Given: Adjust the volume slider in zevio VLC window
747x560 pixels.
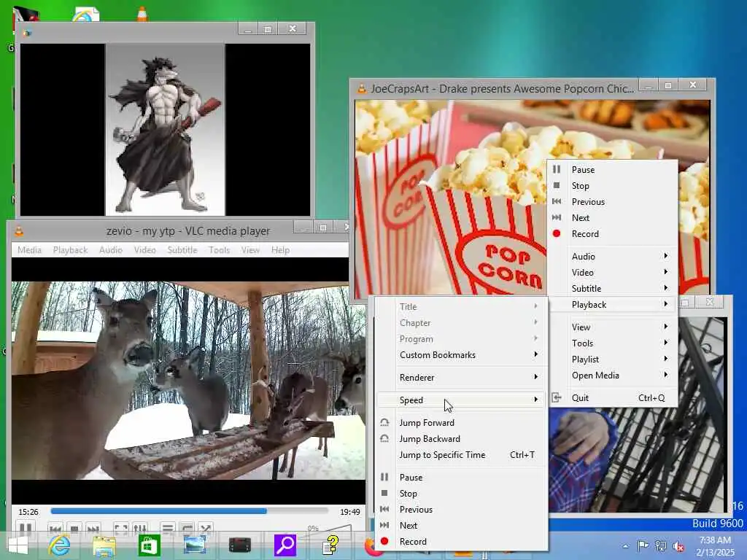Looking at the screenshot, I should [x=331, y=529].
